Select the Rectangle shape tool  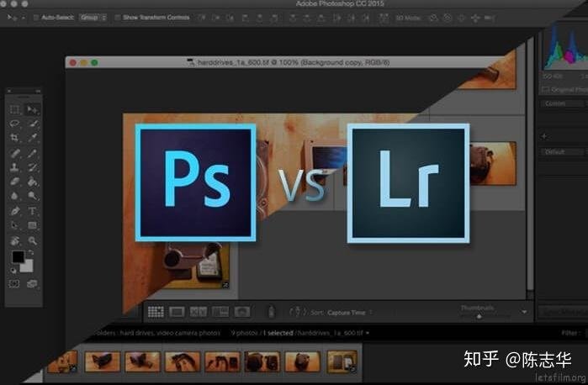click(x=32, y=225)
